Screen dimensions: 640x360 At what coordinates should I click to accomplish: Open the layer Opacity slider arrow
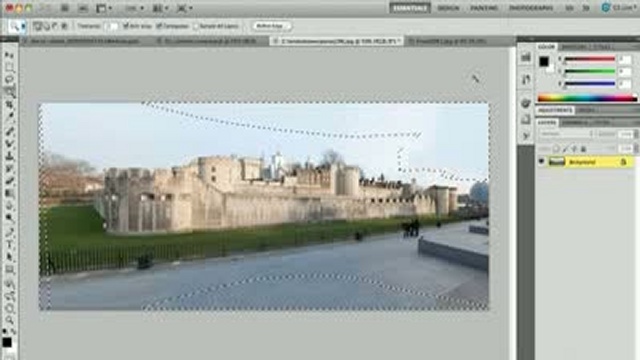coord(636,134)
